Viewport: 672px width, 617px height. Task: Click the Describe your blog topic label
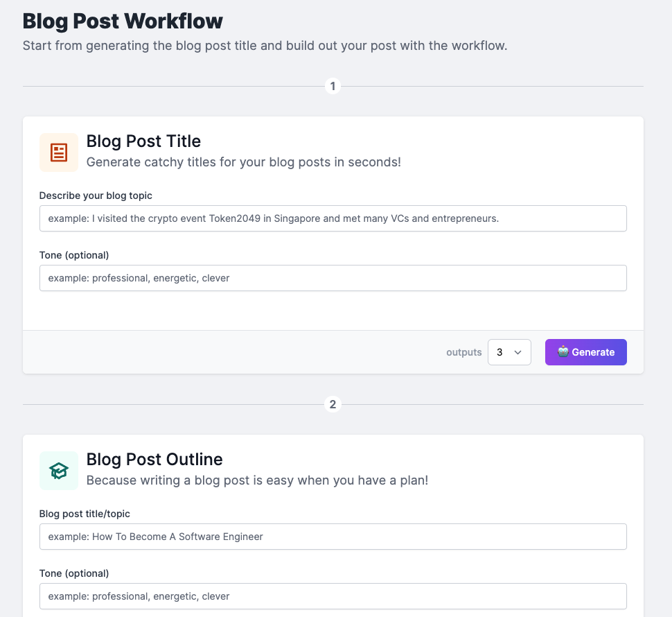(x=96, y=195)
